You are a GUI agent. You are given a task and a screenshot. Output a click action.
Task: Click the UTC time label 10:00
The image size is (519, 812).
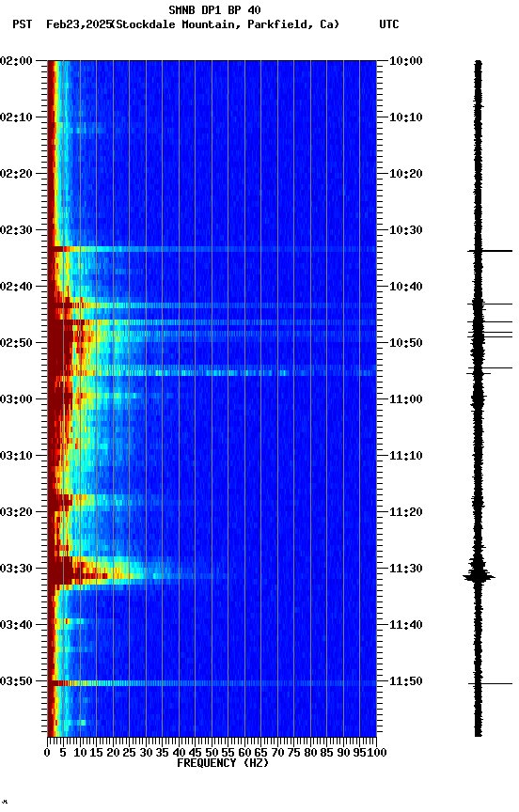pyautogui.click(x=405, y=61)
